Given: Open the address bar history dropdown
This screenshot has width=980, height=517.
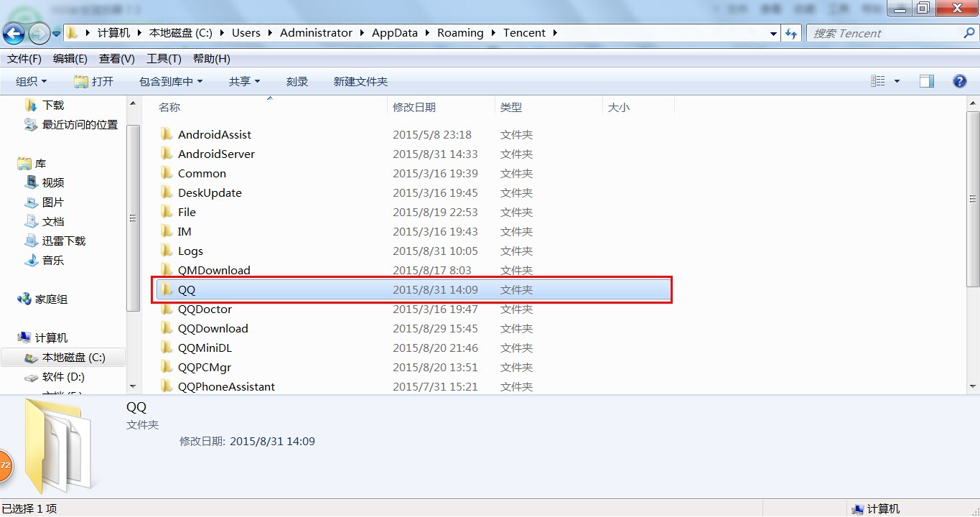Looking at the screenshot, I should coord(773,33).
